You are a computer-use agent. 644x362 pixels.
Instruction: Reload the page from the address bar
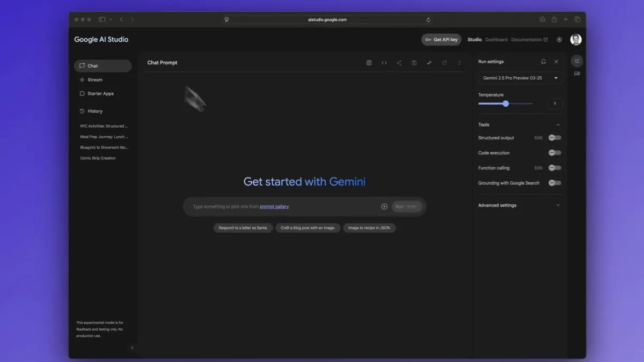(428, 20)
